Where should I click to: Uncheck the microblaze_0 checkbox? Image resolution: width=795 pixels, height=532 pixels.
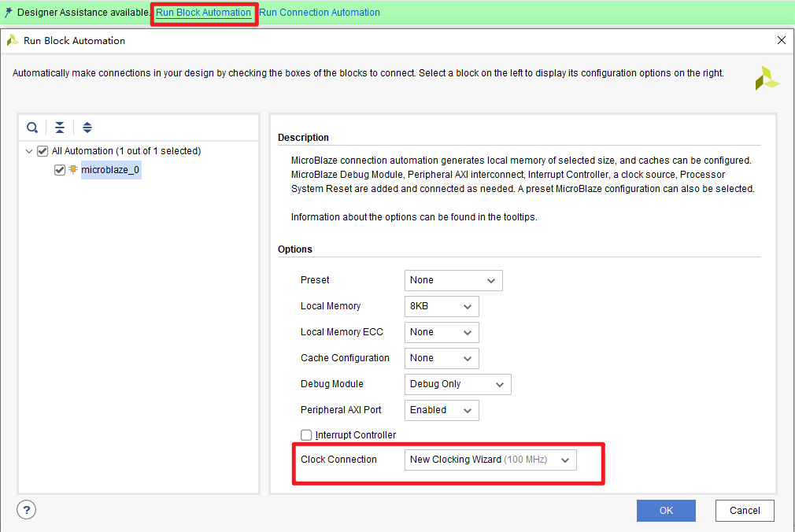click(x=60, y=170)
